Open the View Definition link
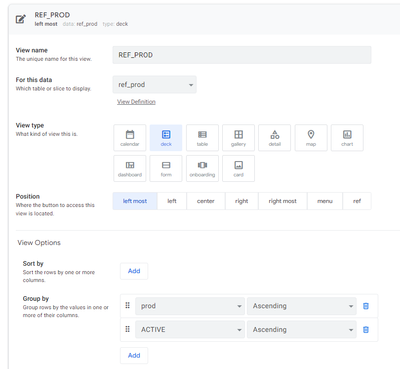Screen dimensions: 400x369 (136, 102)
